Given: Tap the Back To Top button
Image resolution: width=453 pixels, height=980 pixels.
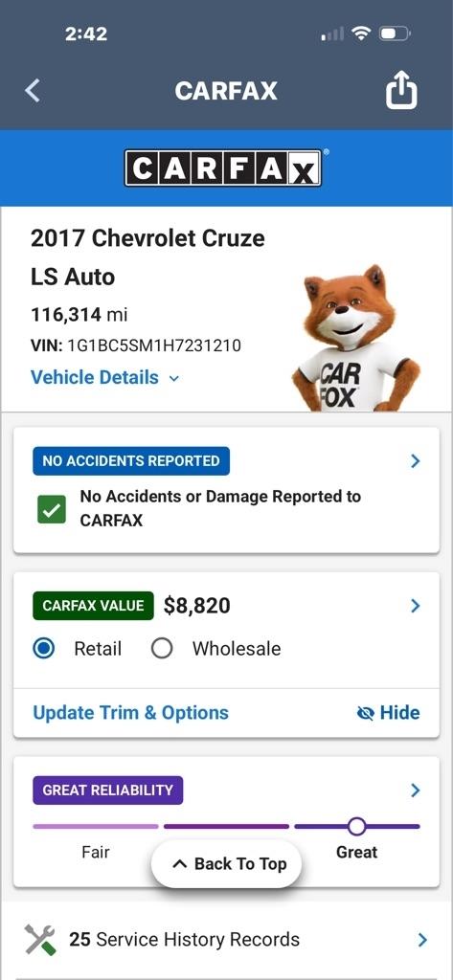Looking at the screenshot, I should (x=226, y=864).
